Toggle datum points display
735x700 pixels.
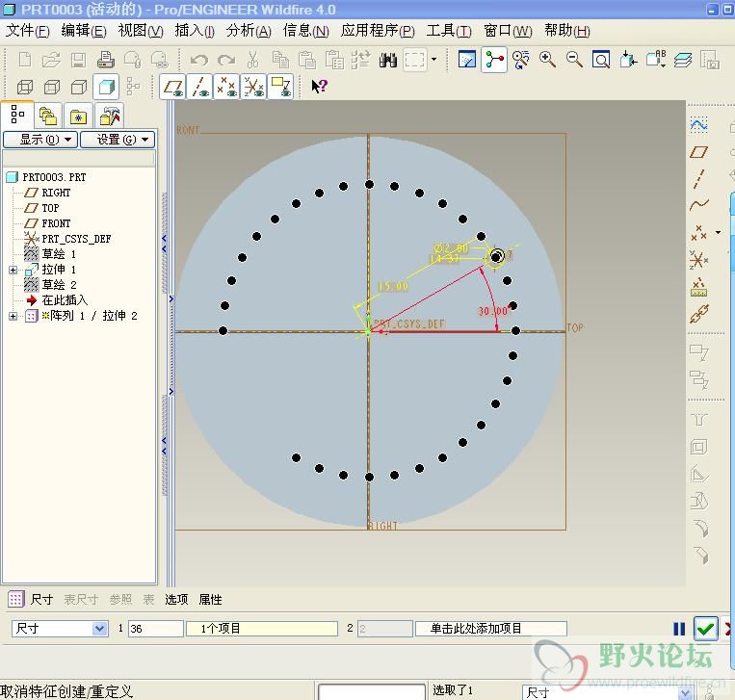click(227, 87)
